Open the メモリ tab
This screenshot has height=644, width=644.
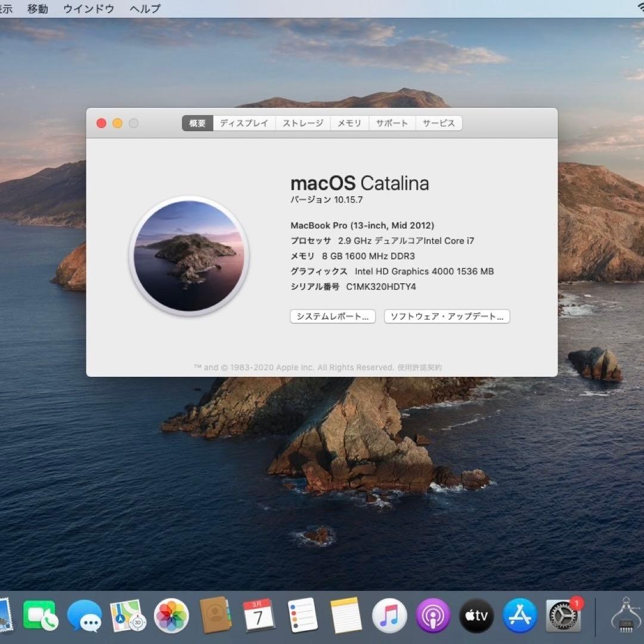(349, 123)
